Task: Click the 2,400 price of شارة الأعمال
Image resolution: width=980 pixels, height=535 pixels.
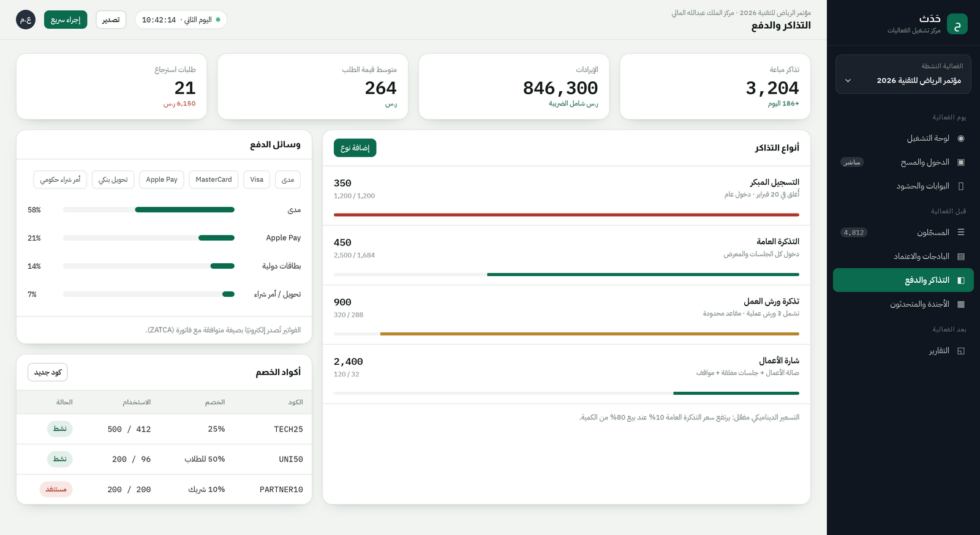Action: click(349, 362)
